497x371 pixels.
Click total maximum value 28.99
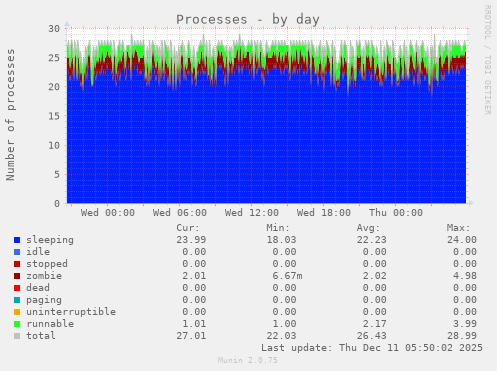click(462, 336)
